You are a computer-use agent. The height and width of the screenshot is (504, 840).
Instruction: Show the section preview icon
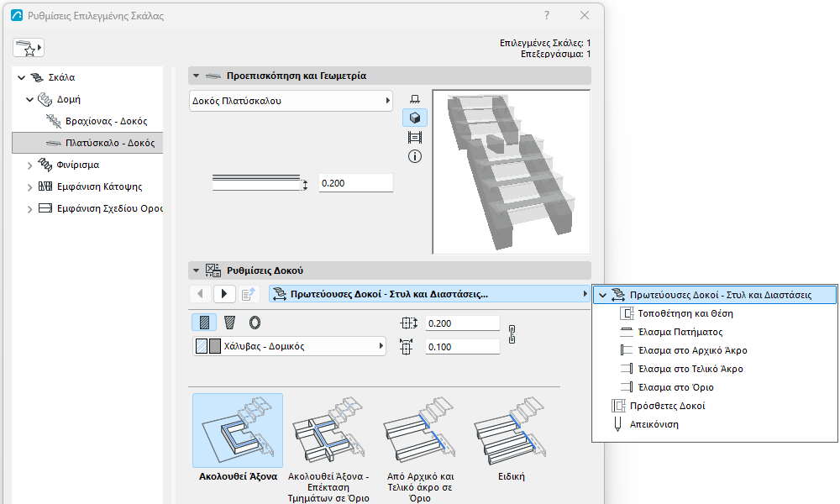pos(415,138)
